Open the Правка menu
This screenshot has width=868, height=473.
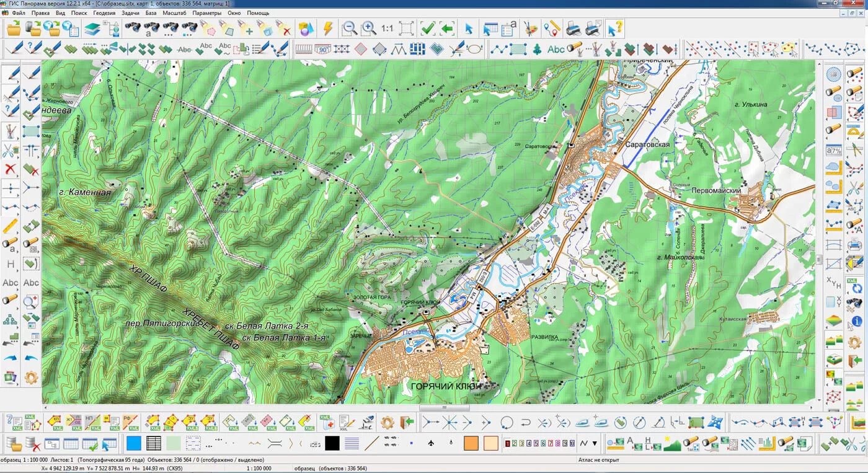[x=40, y=12]
